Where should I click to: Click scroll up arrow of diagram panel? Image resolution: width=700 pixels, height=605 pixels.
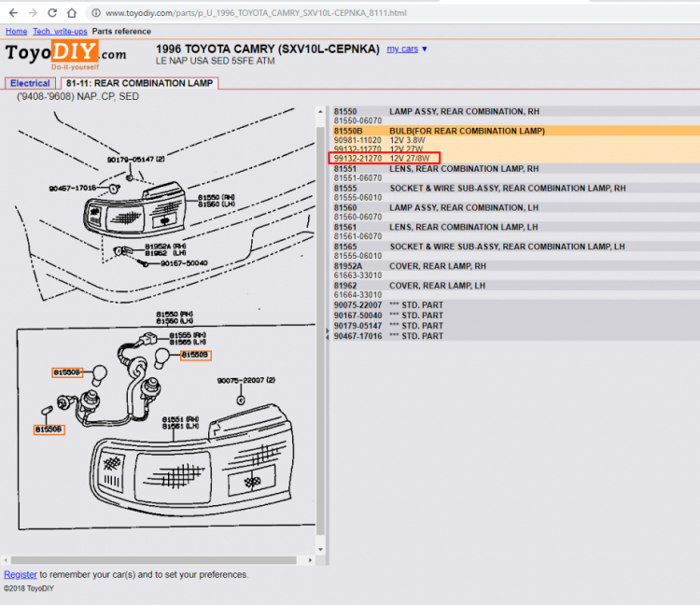(320, 112)
